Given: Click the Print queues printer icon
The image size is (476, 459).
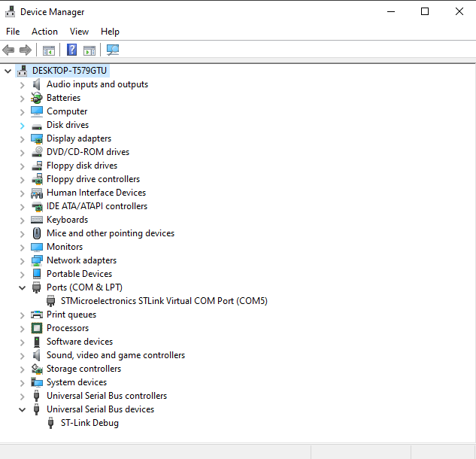Looking at the screenshot, I should [37, 315].
